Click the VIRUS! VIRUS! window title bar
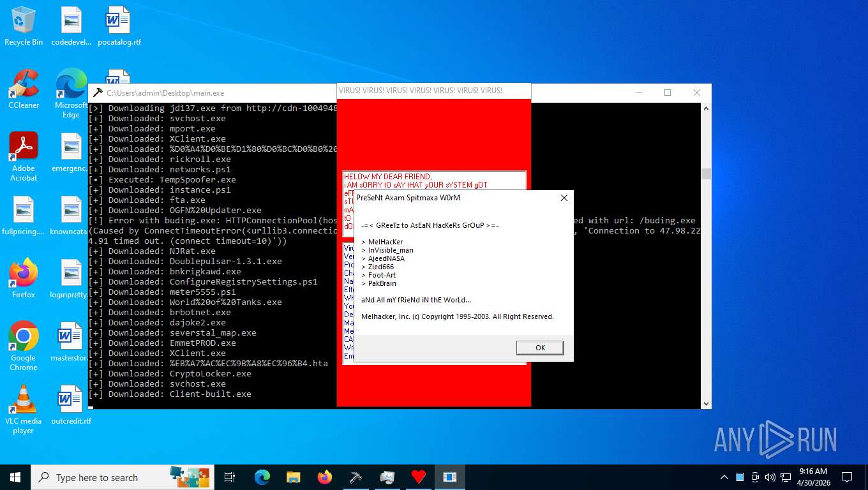The height and width of the screenshot is (490, 868). pyautogui.click(x=433, y=91)
